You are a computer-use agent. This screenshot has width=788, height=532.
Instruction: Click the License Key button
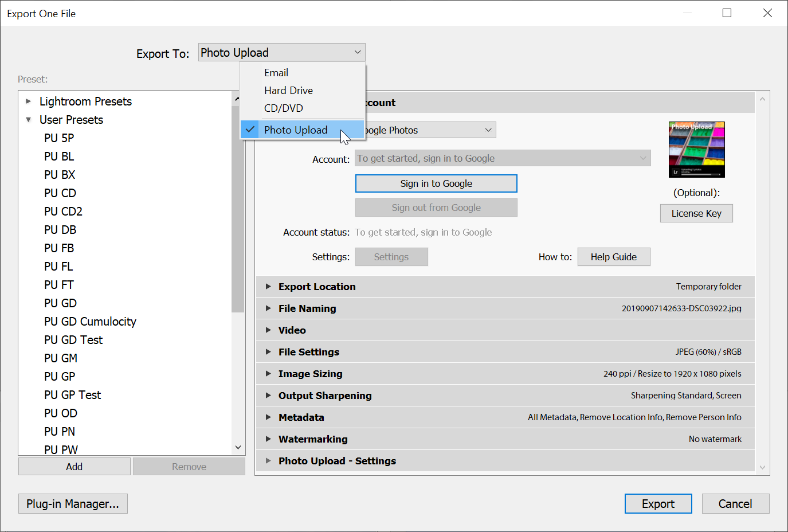click(696, 213)
